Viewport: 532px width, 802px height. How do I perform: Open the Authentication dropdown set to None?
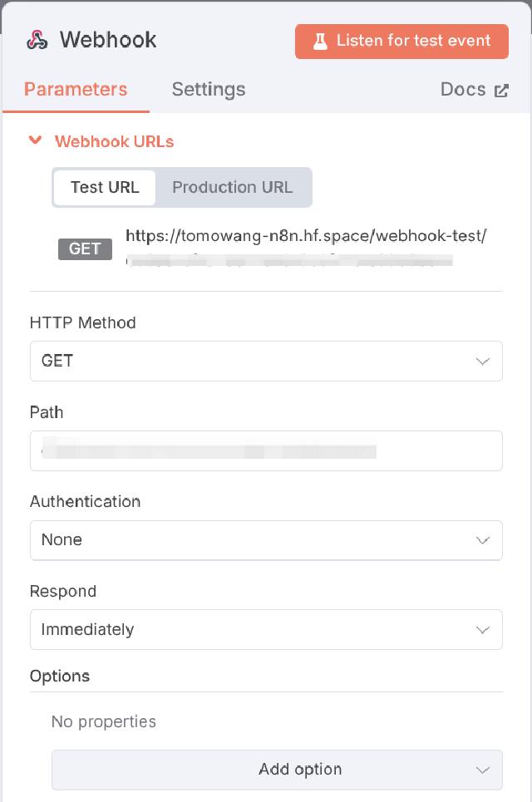point(266,540)
